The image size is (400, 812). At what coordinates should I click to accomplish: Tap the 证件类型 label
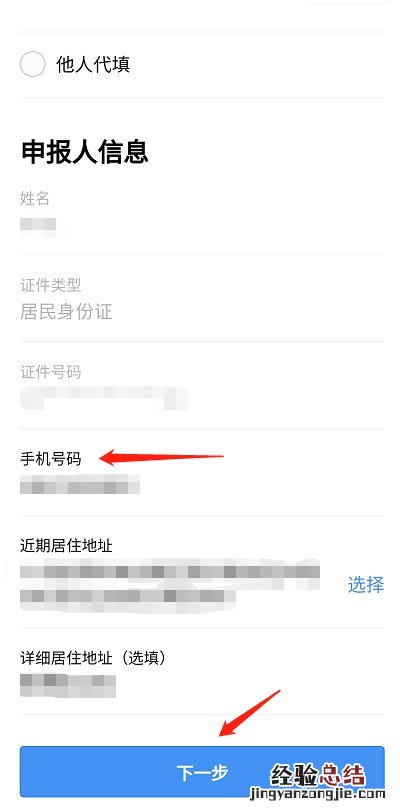50,285
